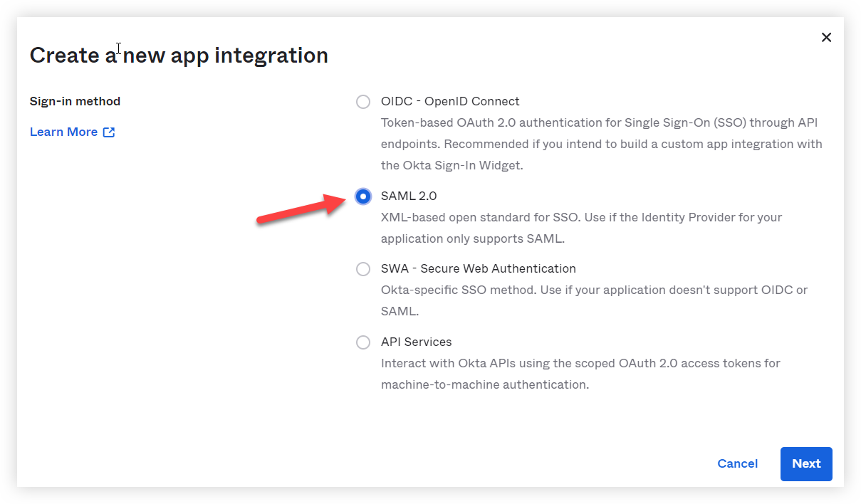Cancel creating the app integration
The height and width of the screenshot is (504, 861).
[737, 463]
